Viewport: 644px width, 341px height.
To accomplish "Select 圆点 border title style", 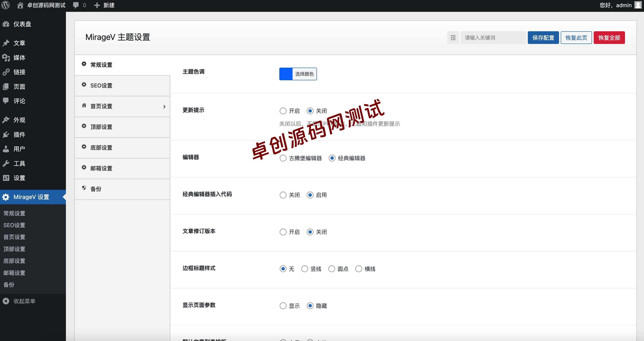I will [x=332, y=269].
